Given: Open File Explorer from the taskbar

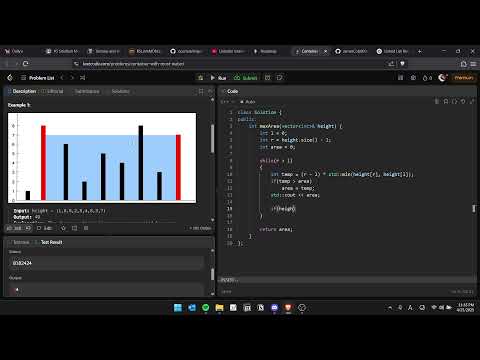Looking at the screenshot, I should coord(219,308).
